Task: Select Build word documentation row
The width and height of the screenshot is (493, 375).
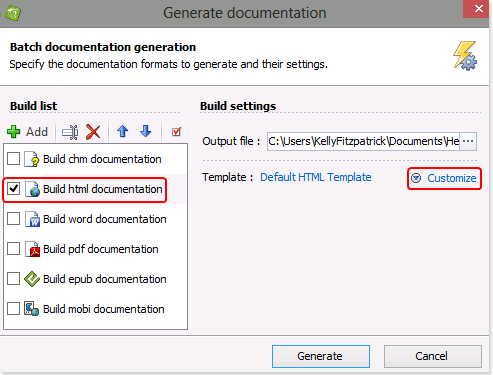Action: pos(95,219)
